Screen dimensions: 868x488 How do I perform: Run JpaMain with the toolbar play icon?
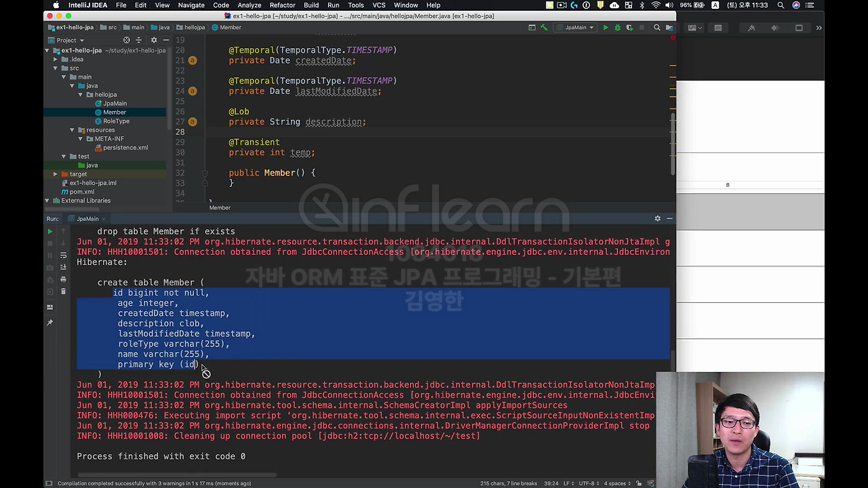tap(606, 28)
